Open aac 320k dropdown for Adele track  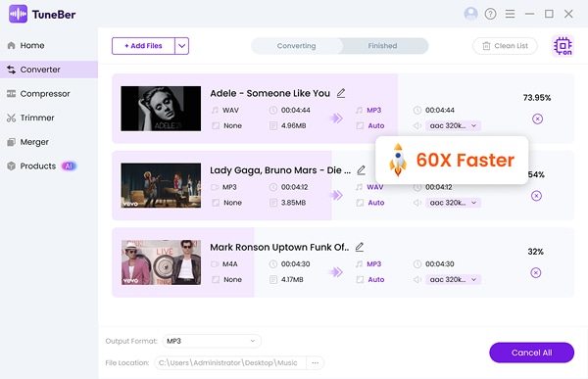(x=453, y=125)
